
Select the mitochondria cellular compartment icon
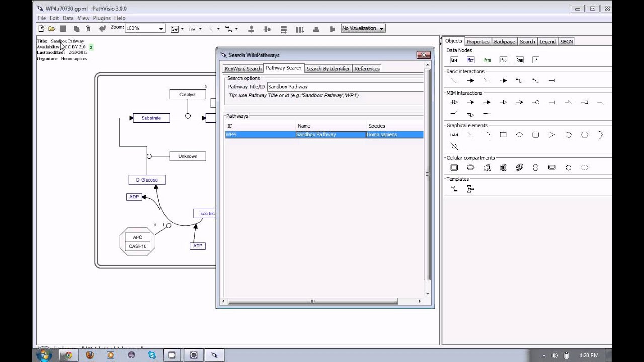tap(519, 168)
